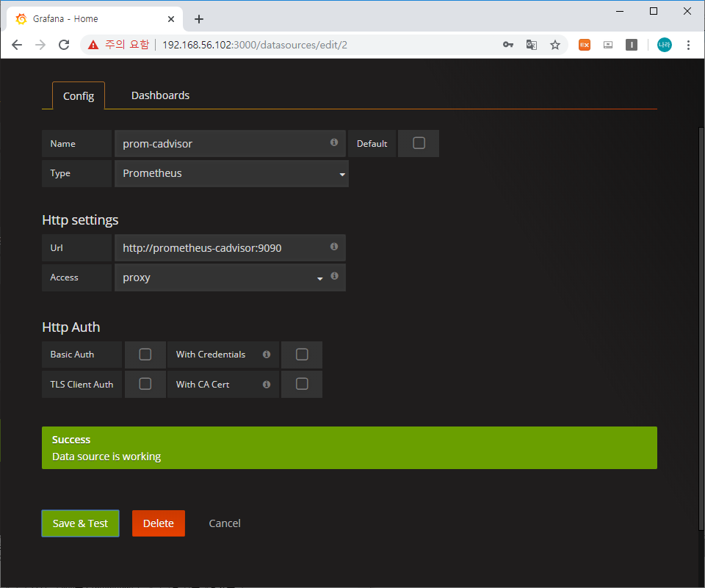Click the info icon in Url field

pos(334,247)
